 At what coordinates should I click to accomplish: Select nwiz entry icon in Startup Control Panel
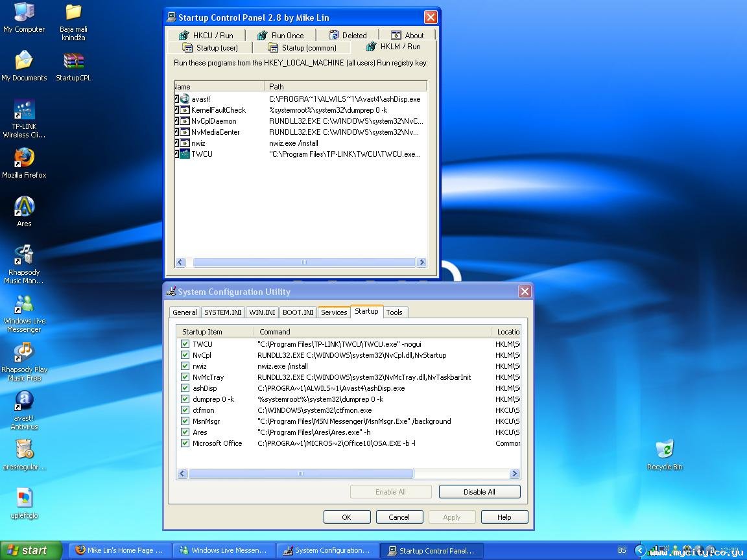click(x=185, y=143)
